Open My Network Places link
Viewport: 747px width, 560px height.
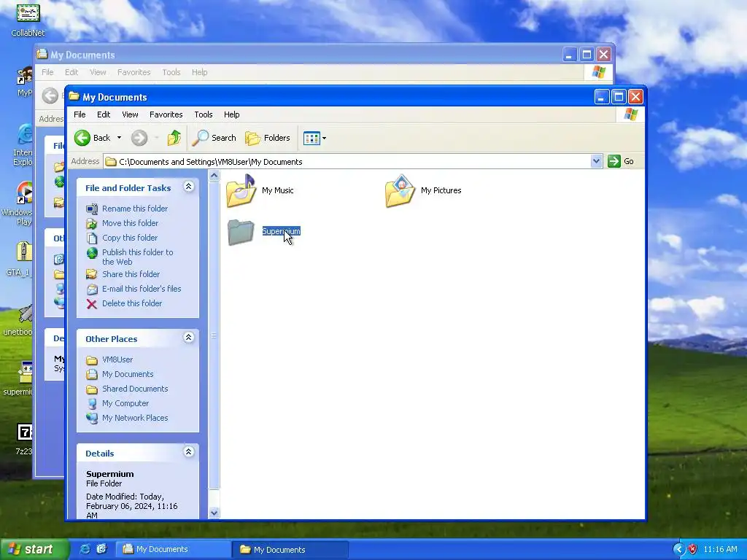tap(135, 418)
